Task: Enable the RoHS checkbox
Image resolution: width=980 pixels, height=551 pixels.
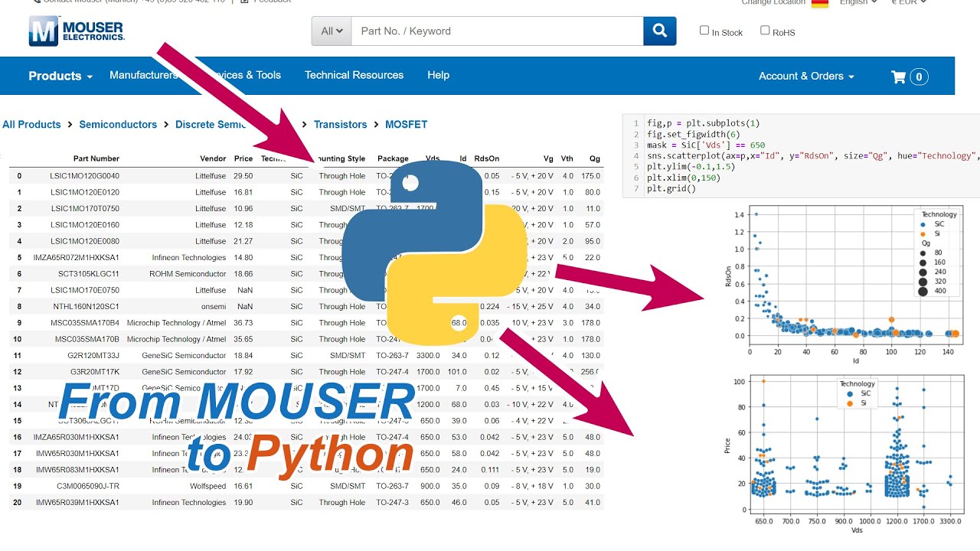Action: point(765,31)
